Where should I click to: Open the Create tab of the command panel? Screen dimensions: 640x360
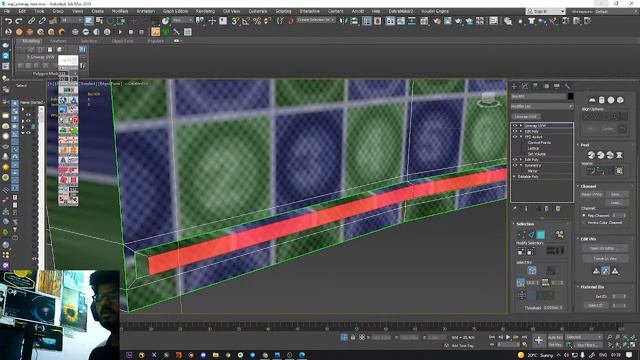tap(514, 86)
